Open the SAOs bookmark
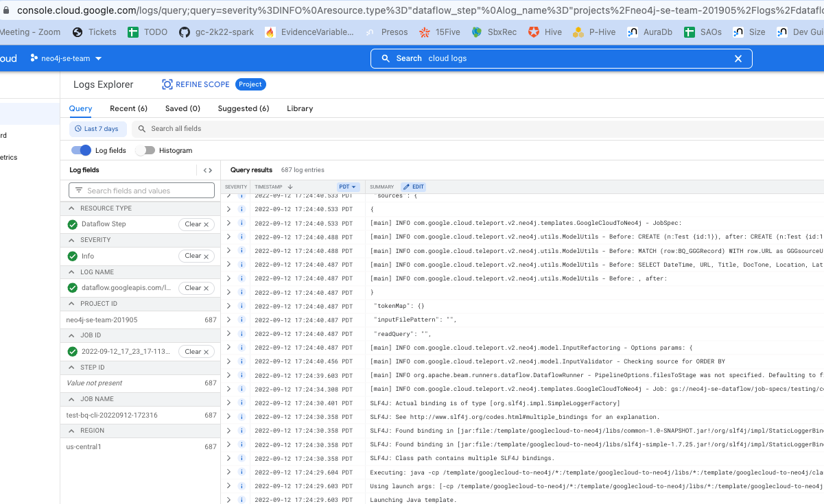 703,32
